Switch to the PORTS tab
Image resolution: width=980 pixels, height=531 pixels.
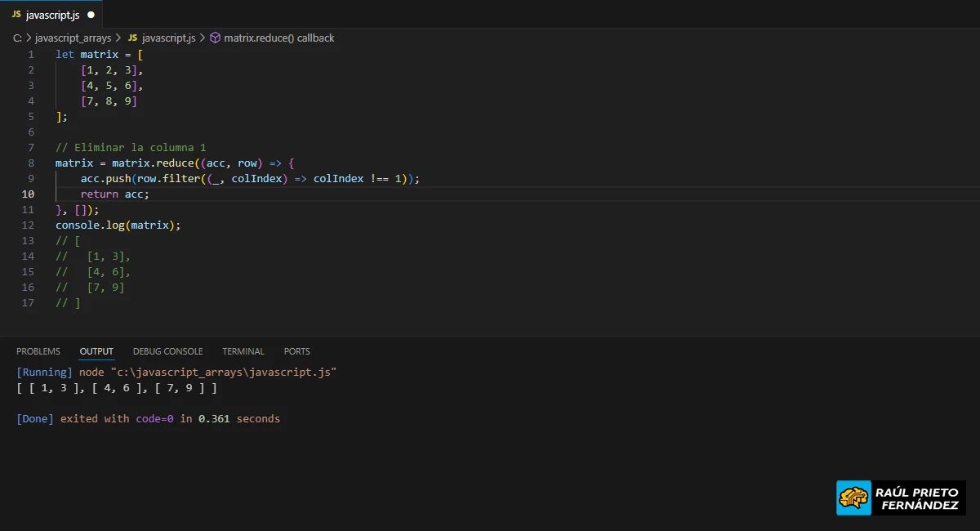pyautogui.click(x=296, y=350)
